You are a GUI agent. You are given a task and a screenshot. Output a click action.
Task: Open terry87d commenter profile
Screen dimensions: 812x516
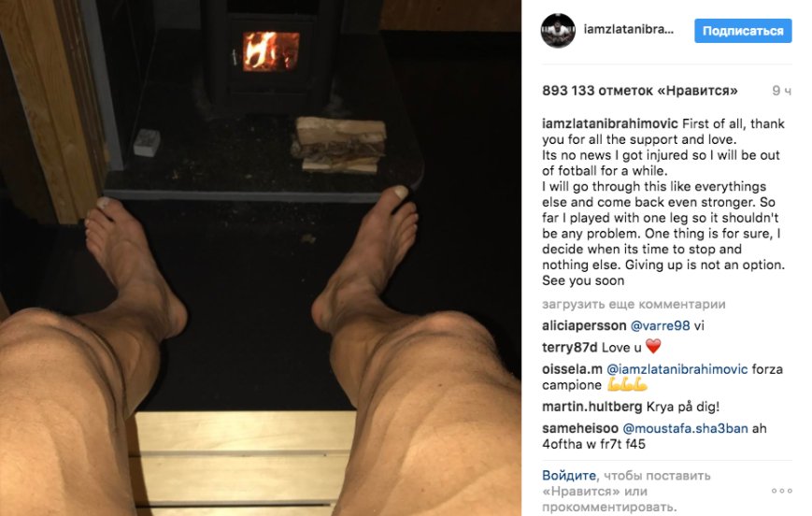click(x=570, y=347)
